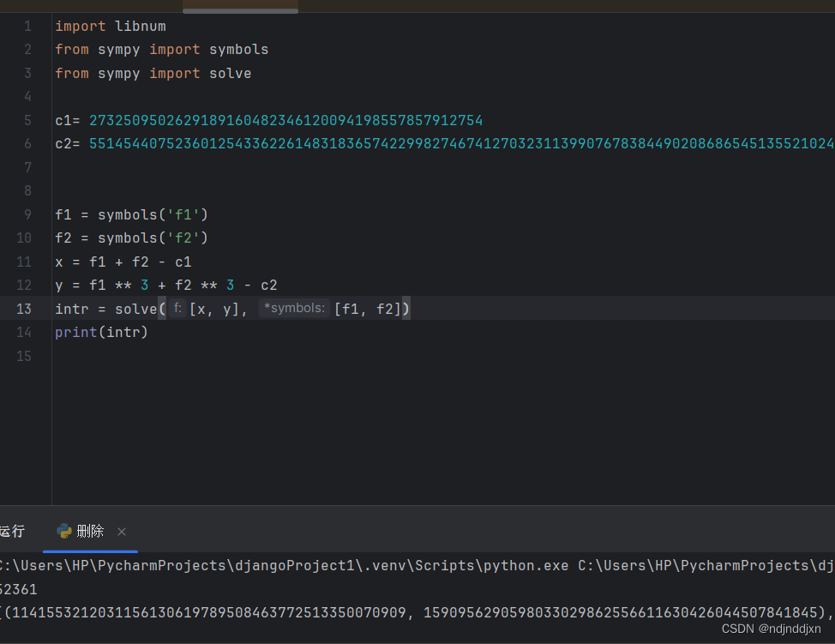
Task: Click the *symbols: inlay hint on line 13
Action: (x=294, y=308)
